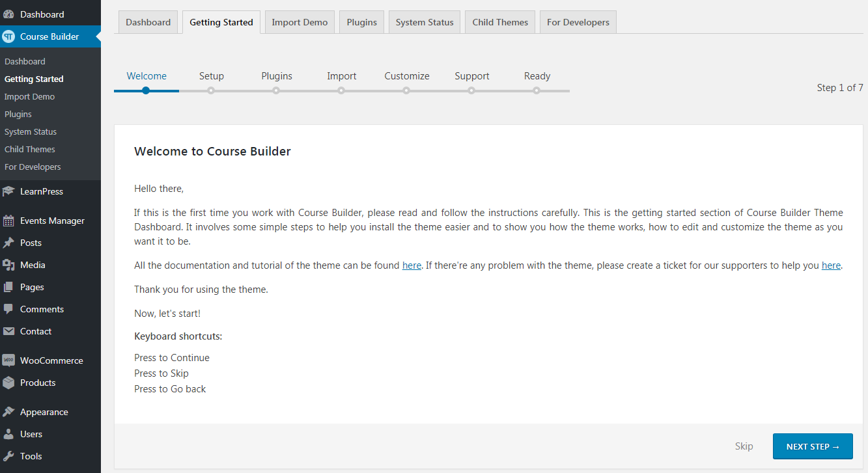Click the "Now, let's start!" text
Image resolution: width=868 pixels, height=473 pixels.
pyautogui.click(x=167, y=314)
